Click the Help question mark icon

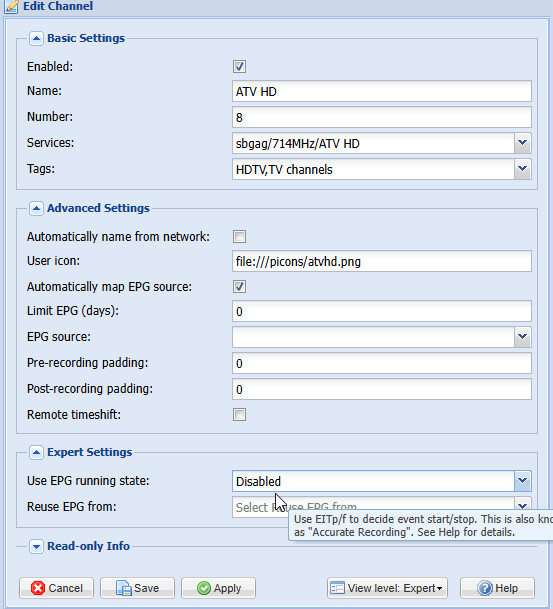point(485,588)
